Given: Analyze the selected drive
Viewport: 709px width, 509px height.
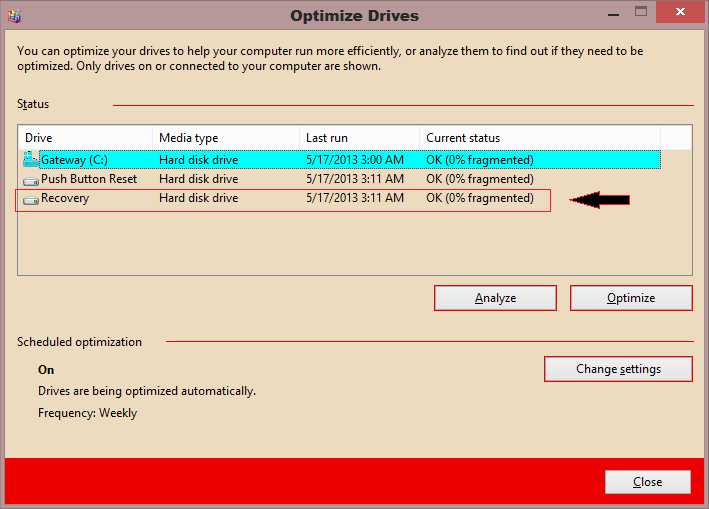Looking at the screenshot, I should point(495,298).
